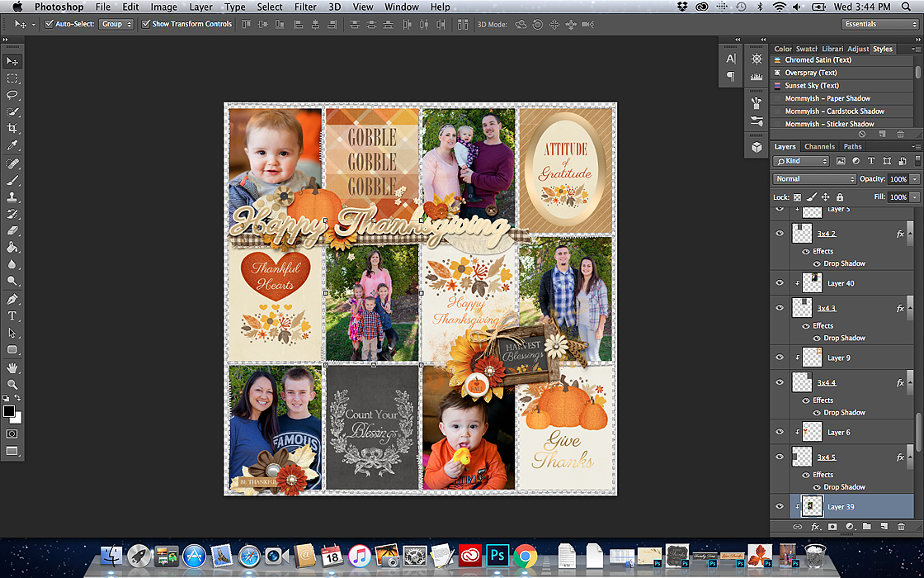Click Align Top Edges in options bar
Screen dimensions: 924x578
[247, 24]
